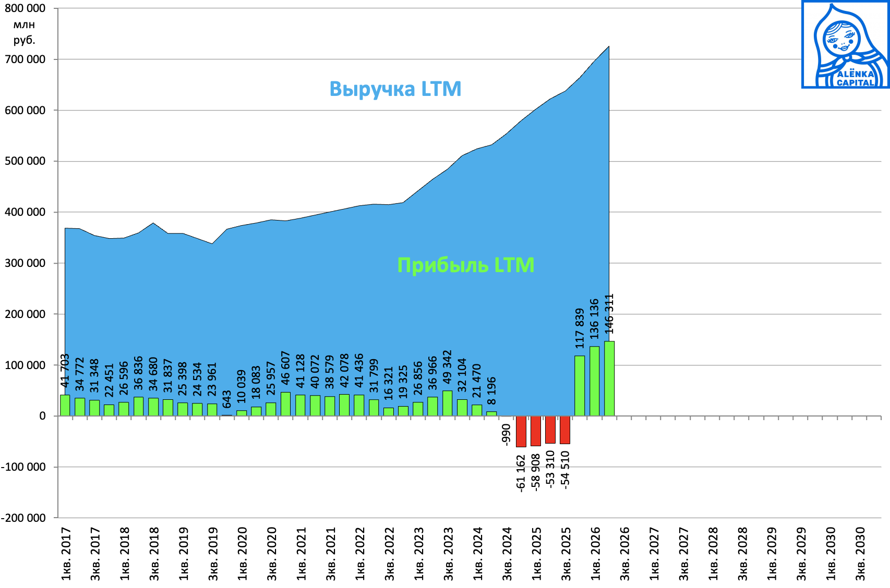Select the red bar labeled -54 510
The width and height of the screenshot is (890, 588).
(565, 430)
